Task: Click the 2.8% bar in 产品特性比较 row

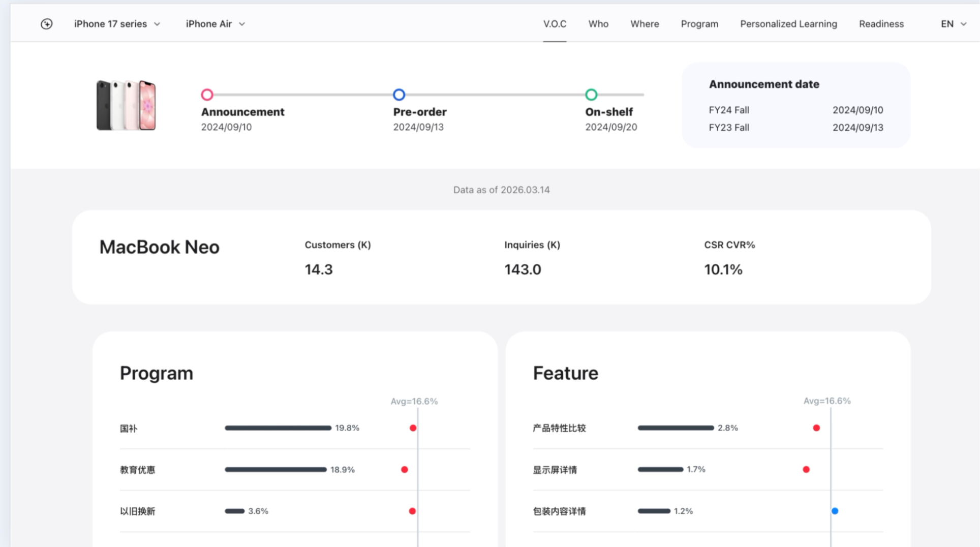Action: coord(676,428)
